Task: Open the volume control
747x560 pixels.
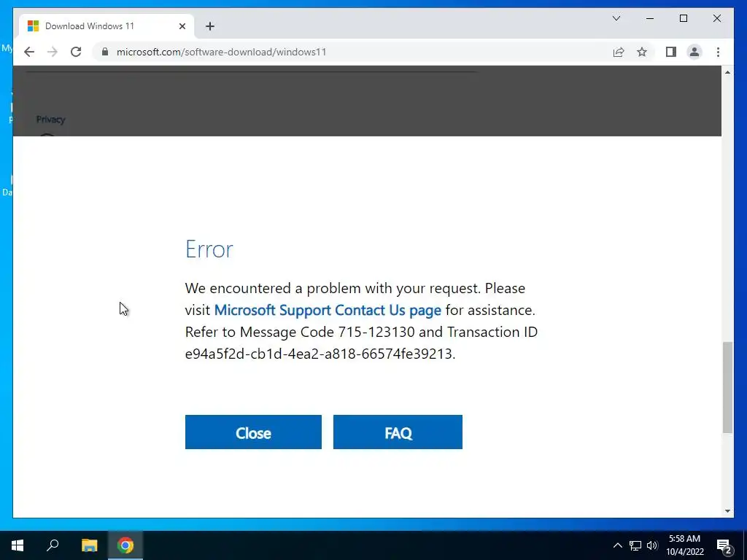Action: point(652,545)
